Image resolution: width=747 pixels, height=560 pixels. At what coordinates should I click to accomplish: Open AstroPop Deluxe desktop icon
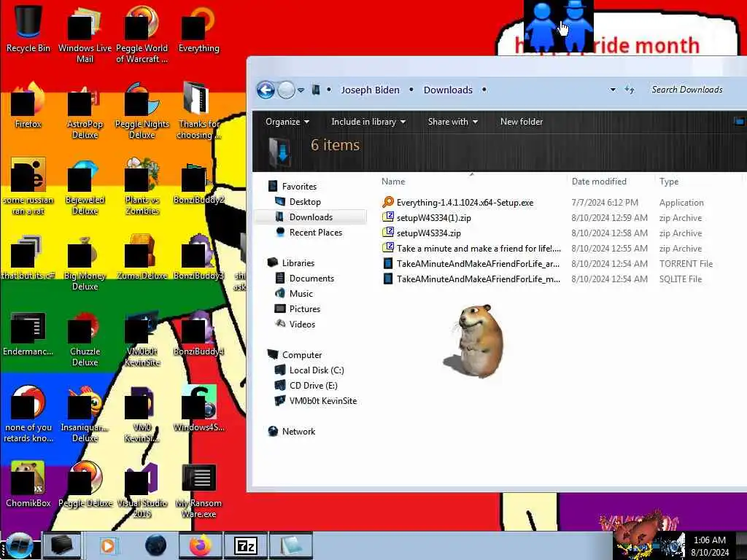tap(85, 111)
